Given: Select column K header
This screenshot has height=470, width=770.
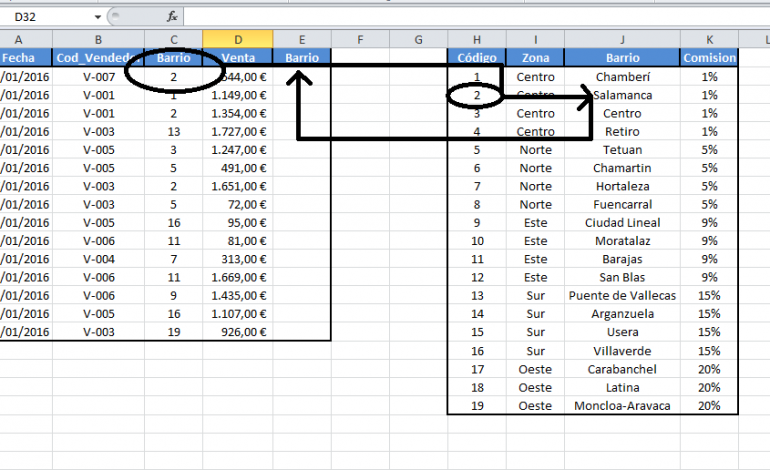Looking at the screenshot, I should coord(709,39).
